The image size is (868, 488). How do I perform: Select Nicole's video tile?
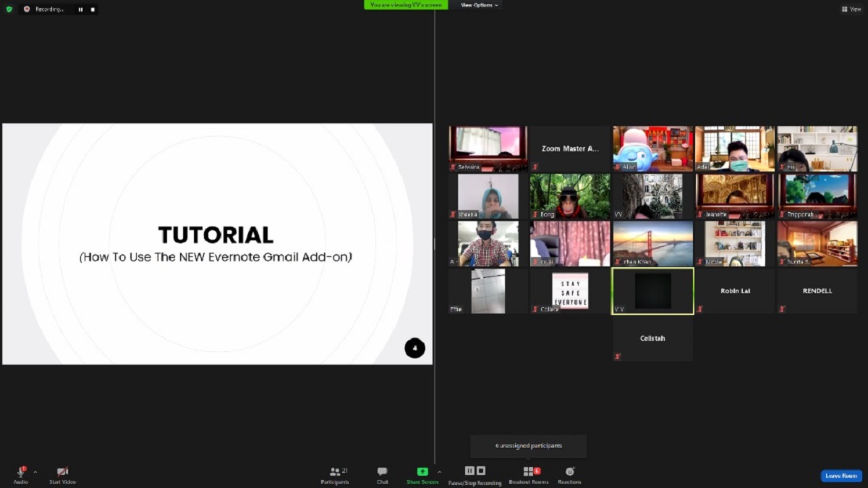coord(735,243)
